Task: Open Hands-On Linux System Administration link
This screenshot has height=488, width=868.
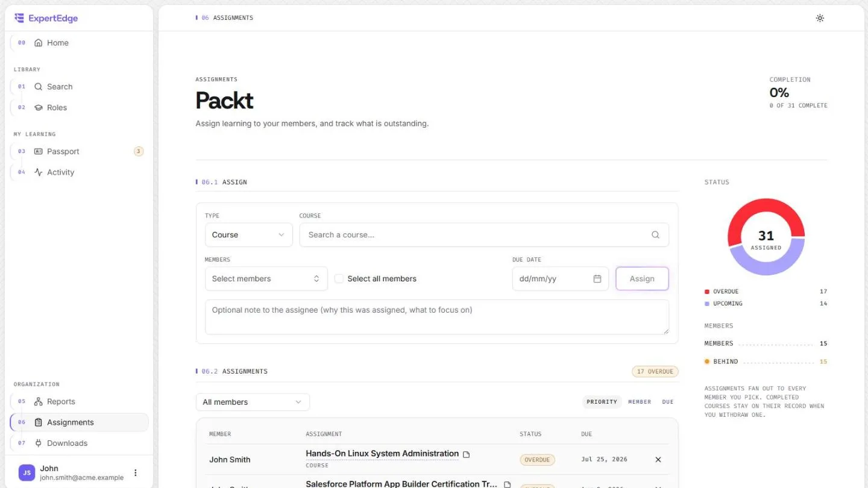Action: coord(382,454)
